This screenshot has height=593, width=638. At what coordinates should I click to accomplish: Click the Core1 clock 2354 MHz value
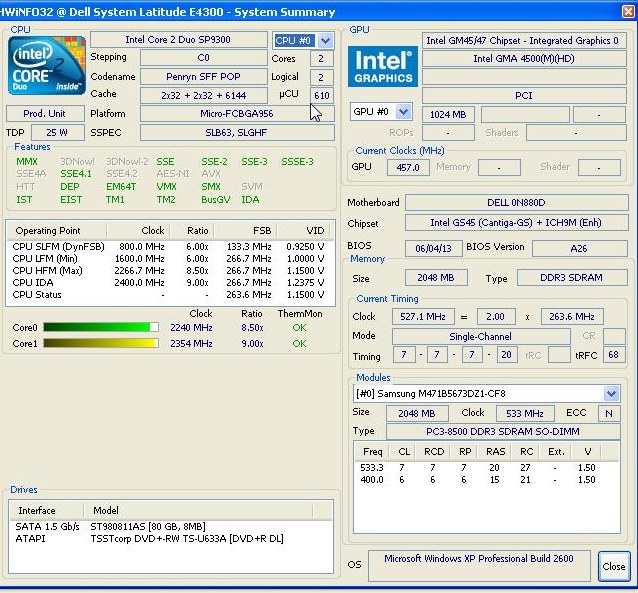(191, 344)
